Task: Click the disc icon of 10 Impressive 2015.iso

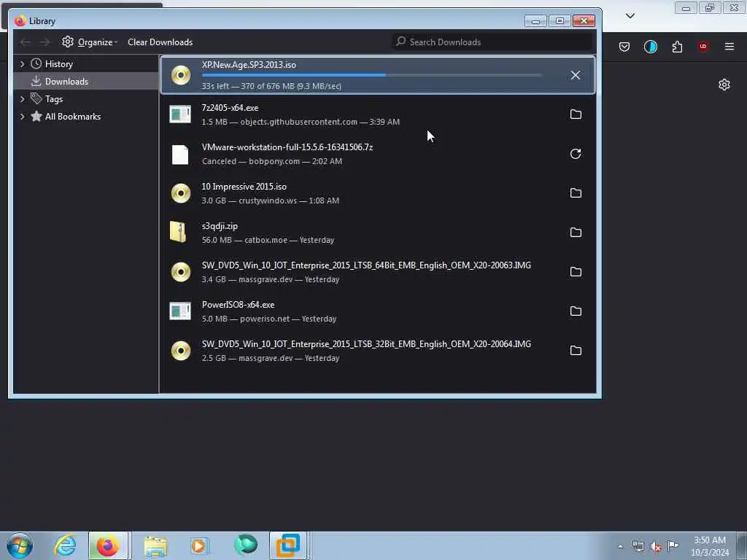Action: (x=181, y=193)
